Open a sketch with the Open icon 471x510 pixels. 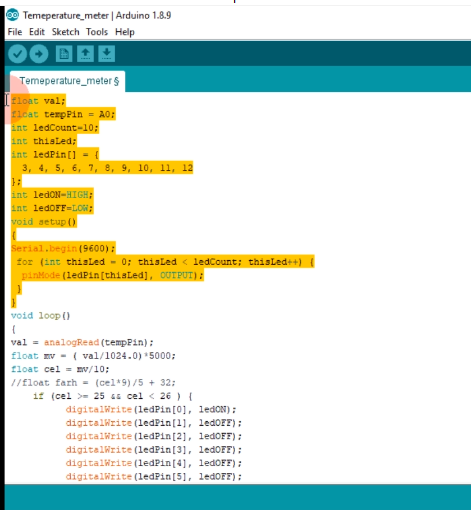click(x=85, y=54)
